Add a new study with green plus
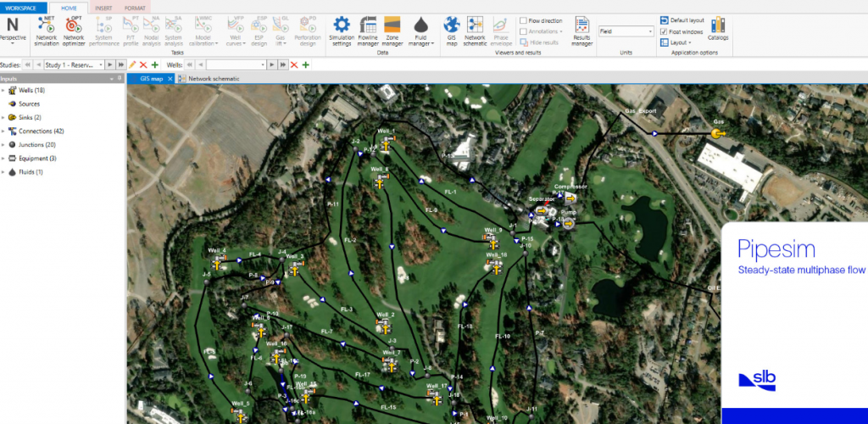Image resolution: width=868 pixels, height=424 pixels. click(155, 64)
